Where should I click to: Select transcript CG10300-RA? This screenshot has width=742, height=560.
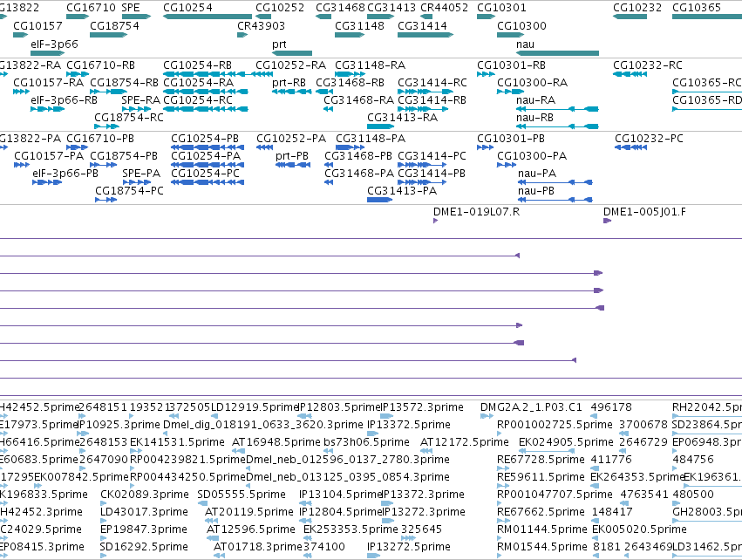pos(532,82)
